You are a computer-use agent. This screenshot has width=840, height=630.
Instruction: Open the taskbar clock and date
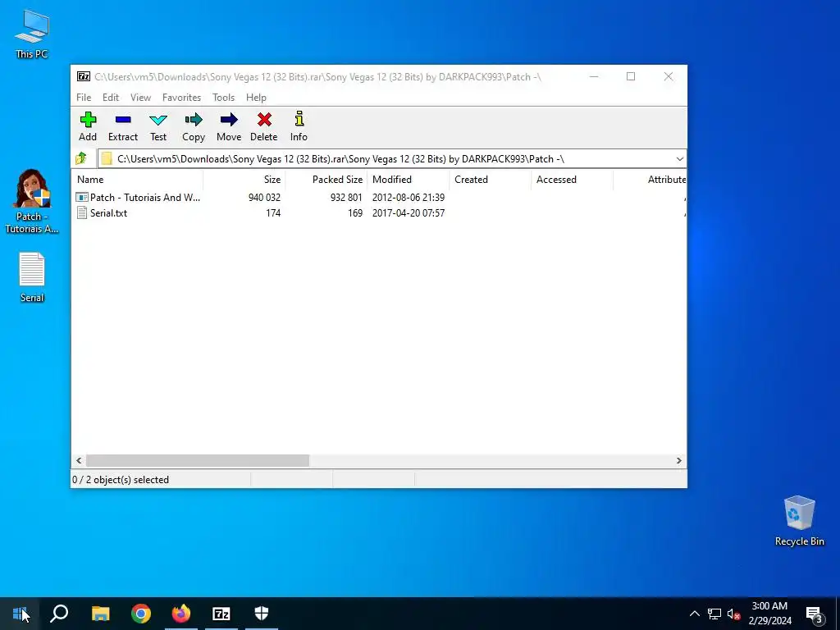pyautogui.click(x=769, y=614)
